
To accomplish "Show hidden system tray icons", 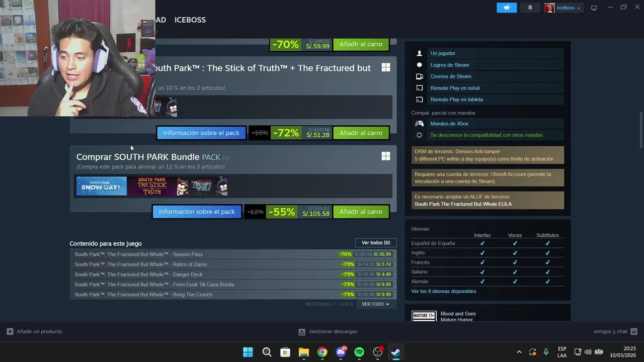I will coord(519,352).
